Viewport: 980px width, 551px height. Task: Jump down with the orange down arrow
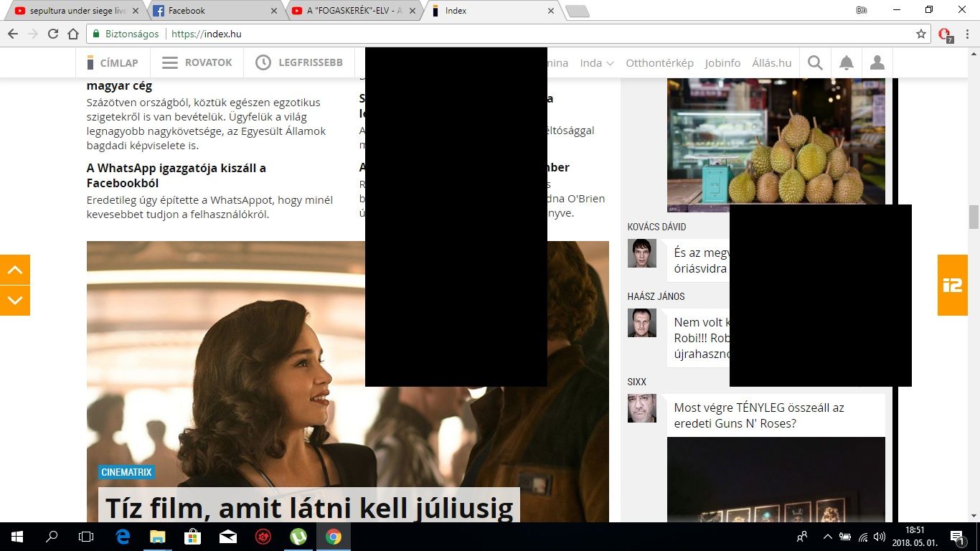[x=15, y=301]
